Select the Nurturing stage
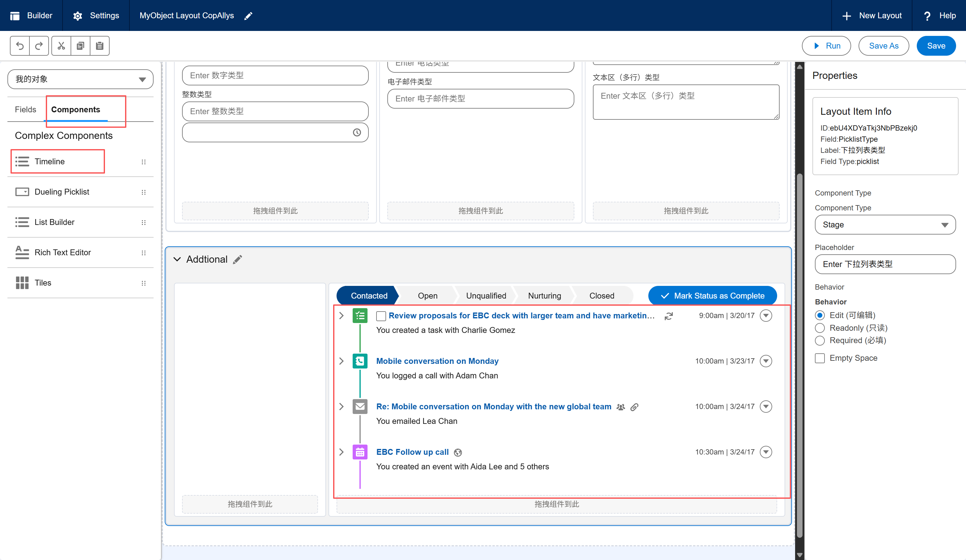The width and height of the screenshot is (966, 560). coord(544,296)
